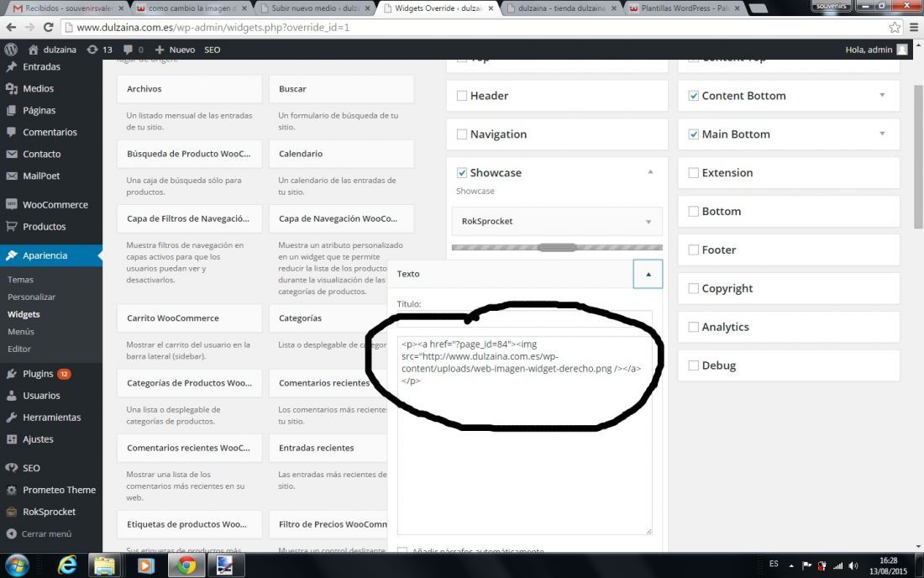Enable the Header position checkbox
924x578 pixels.
tap(462, 96)
